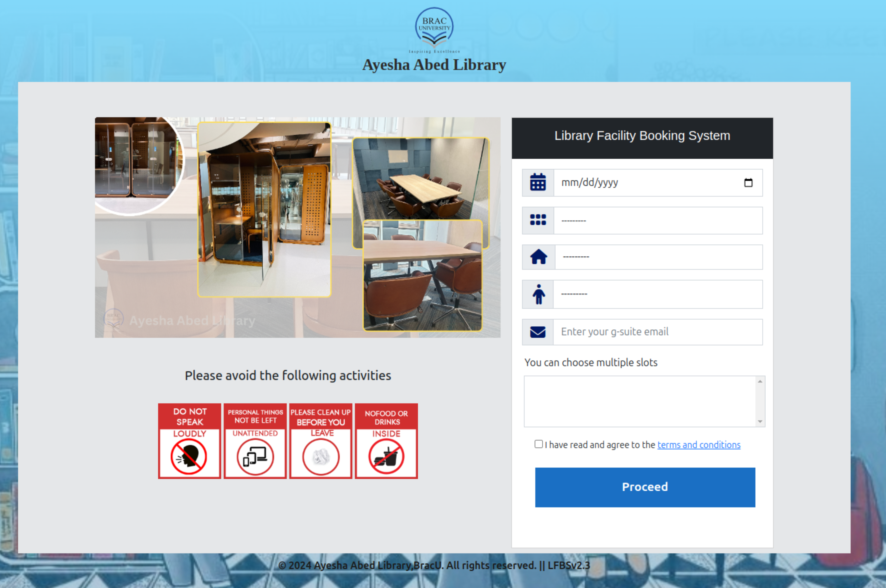Tick the agree to terms checkbox

point(538,444)
